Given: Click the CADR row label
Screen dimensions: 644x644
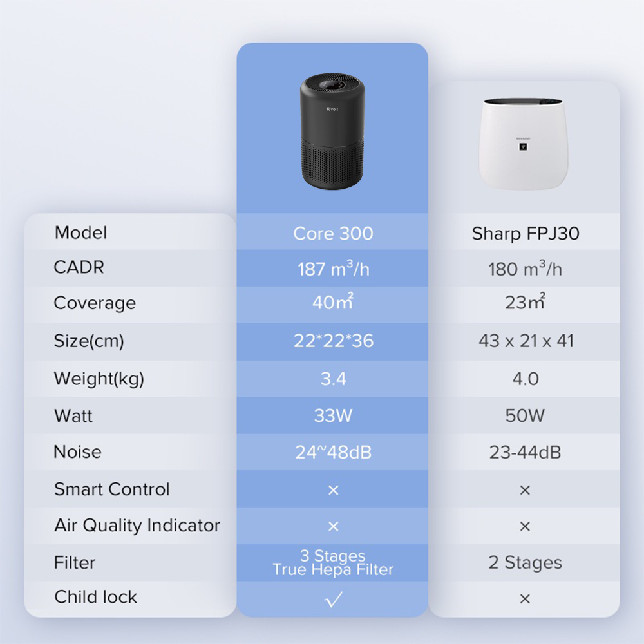Looking at the screenshot, I should [x=79, y=267].
